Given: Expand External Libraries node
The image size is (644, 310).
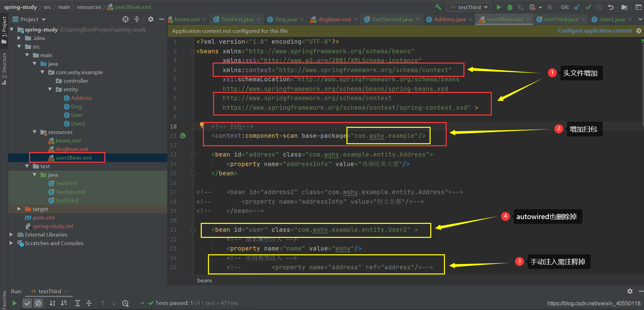Looking at the screenshot, I should click(x=11, y=234).
